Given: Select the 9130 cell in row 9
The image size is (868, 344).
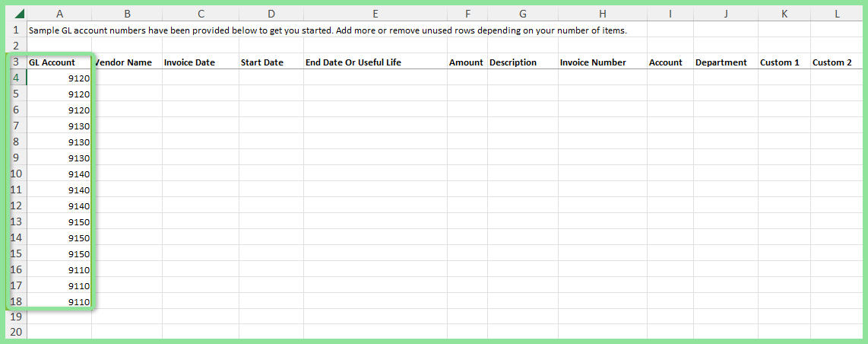Looking at the screenshot, I should click(59, 158).
